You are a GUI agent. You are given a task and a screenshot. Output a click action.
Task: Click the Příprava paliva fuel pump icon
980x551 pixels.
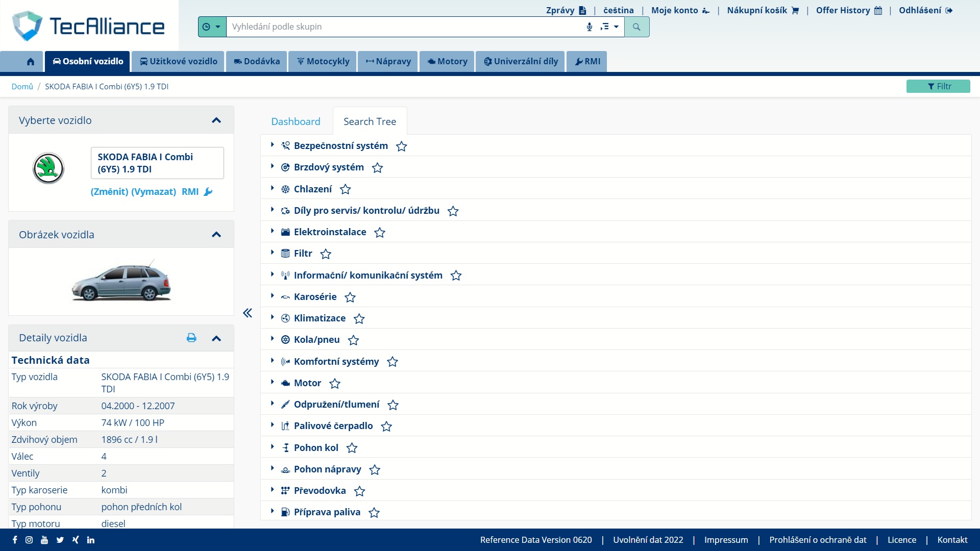pos(285,512)
